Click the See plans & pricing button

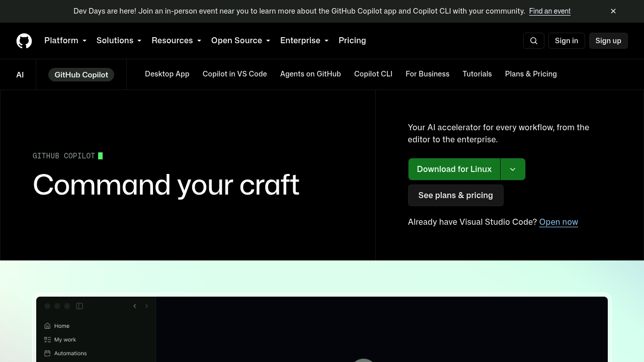456,195
